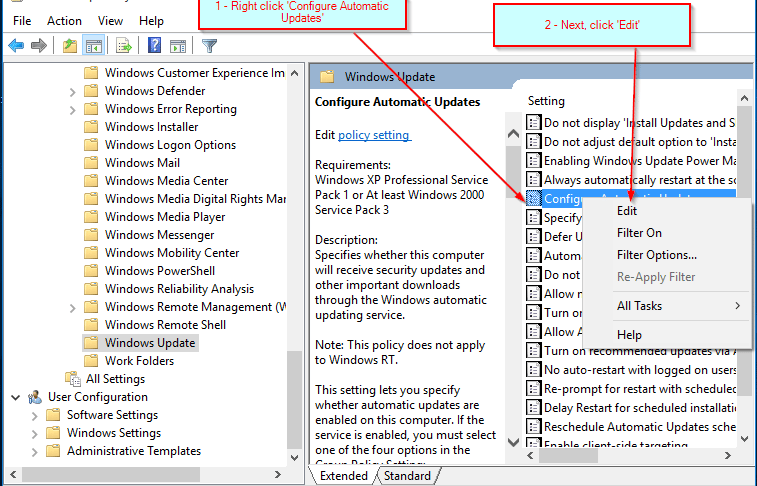
Task: Switch to the Extended tab
Action: pyautogui.click(x=344, y=476)
